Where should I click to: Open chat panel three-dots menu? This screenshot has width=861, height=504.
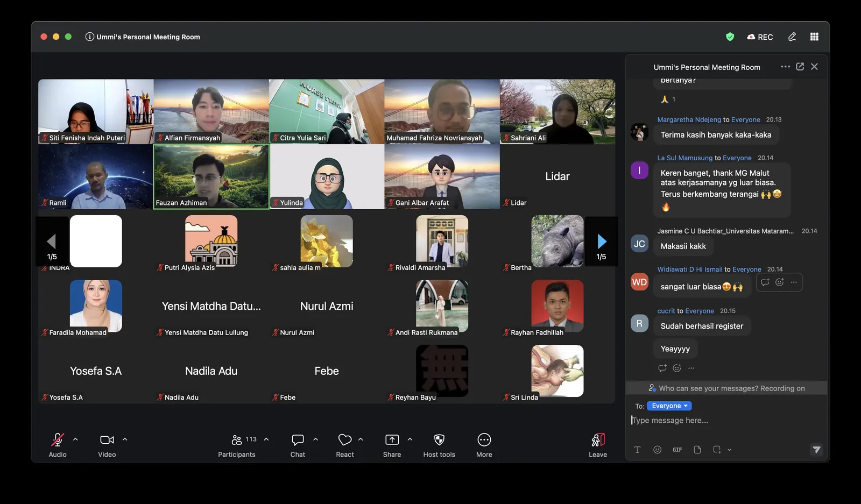pos(785,67)
